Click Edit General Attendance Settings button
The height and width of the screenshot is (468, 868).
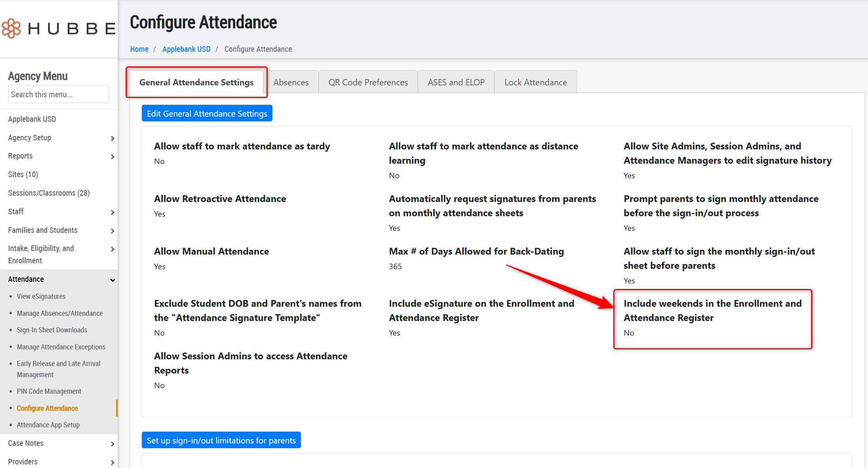pyautogui.click(x=207, y=113)
